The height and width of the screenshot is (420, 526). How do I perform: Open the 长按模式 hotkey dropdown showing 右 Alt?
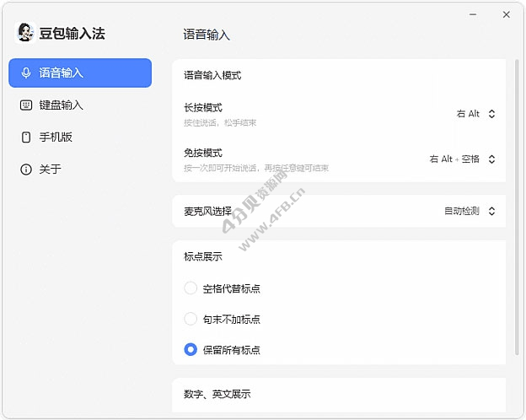pyautogui.click(x=475, y=114)
